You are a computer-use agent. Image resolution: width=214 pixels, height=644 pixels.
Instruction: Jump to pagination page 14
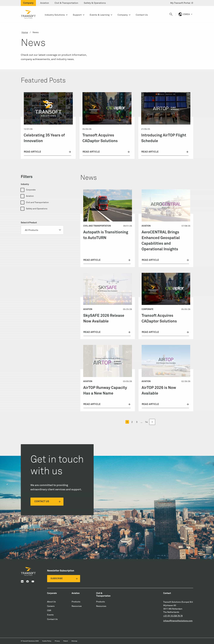146,422
